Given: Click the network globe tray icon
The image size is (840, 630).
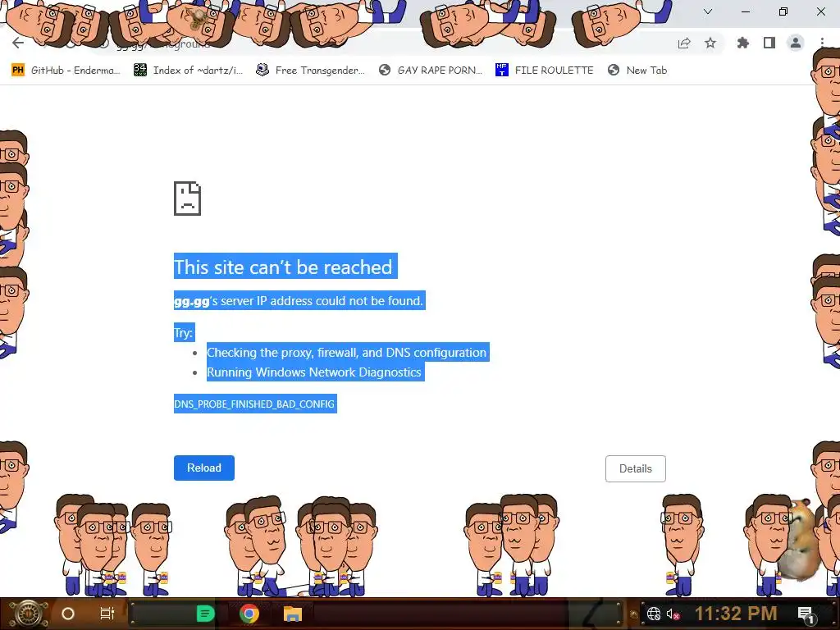Looking at the screenshot, I should pyautogui.click(x=654, y=614).
